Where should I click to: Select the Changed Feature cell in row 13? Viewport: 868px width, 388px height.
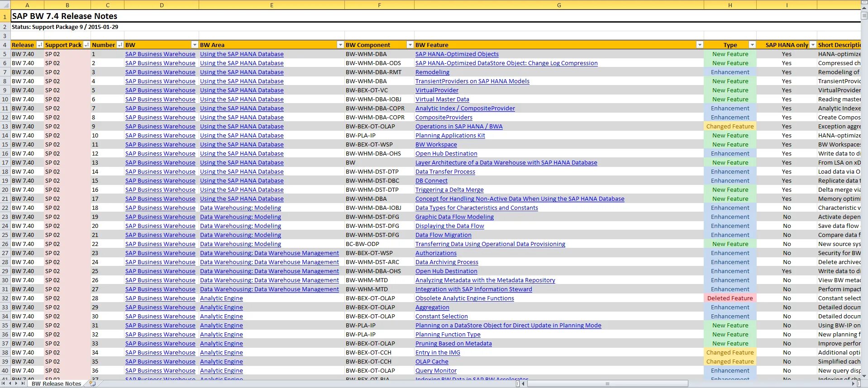tap(730, 126)
